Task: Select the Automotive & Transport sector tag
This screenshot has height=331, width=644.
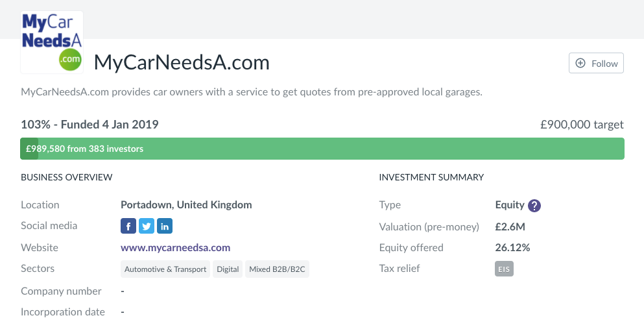Action: [x=165, y=269]
